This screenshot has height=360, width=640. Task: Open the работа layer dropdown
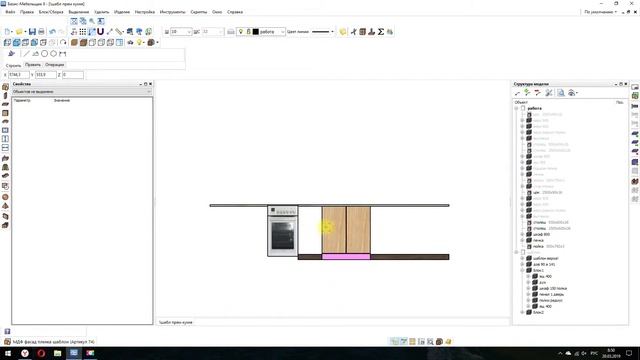[x=282, y=32]
